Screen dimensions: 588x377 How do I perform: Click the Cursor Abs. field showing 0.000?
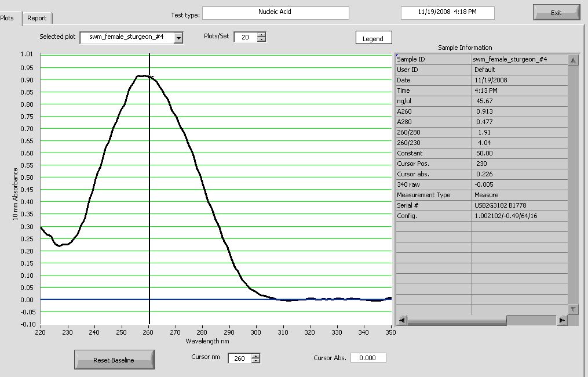click(368, 358)
